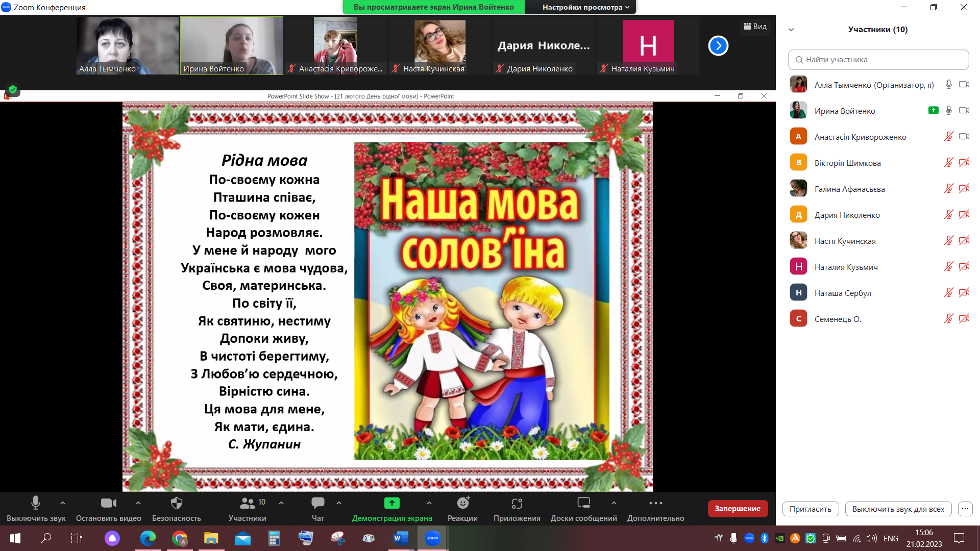The height and width of the screenshot is (551, 980).
Task: Click the Пригласить button
Action: click(810, 509)
